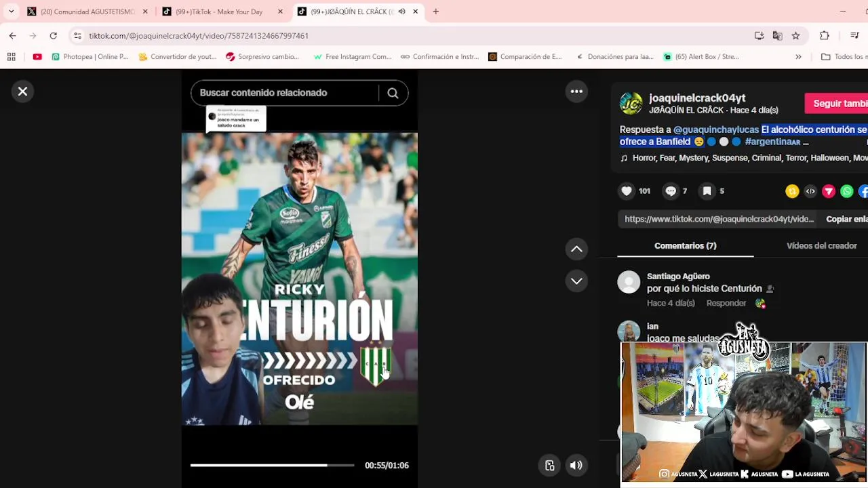The image size is (868, 488).
Task: Open the @guaquinchaylucas mention link
Action: (x=716, y=129)
